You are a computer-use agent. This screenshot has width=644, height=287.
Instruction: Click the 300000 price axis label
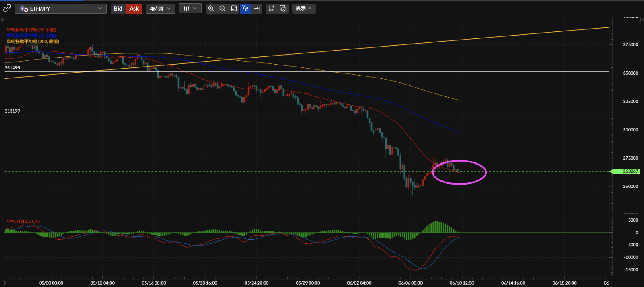631,130
